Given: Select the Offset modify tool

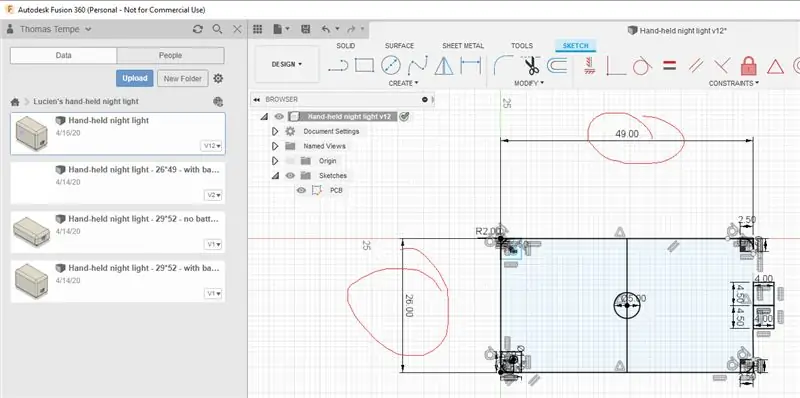Looking at the screenshot, I should pos(557,65).
